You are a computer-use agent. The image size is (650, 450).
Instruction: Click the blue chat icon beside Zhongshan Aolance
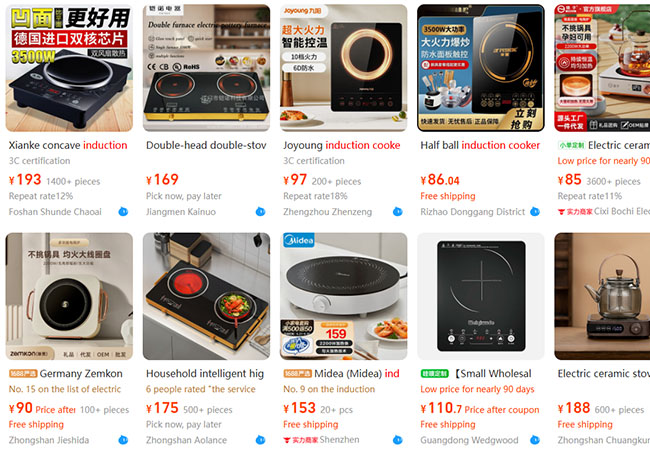point(260,440)
